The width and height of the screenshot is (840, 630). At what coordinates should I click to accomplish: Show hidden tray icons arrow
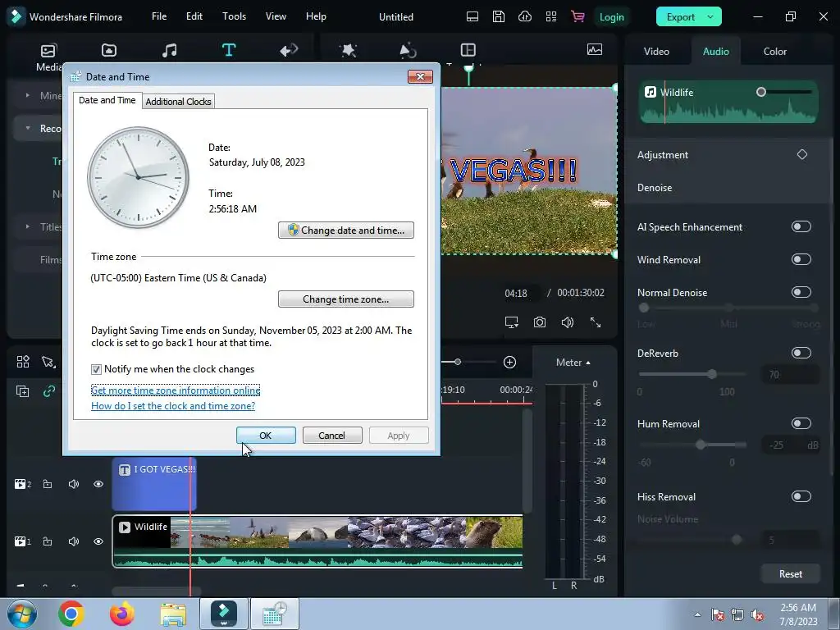point(697,614)
